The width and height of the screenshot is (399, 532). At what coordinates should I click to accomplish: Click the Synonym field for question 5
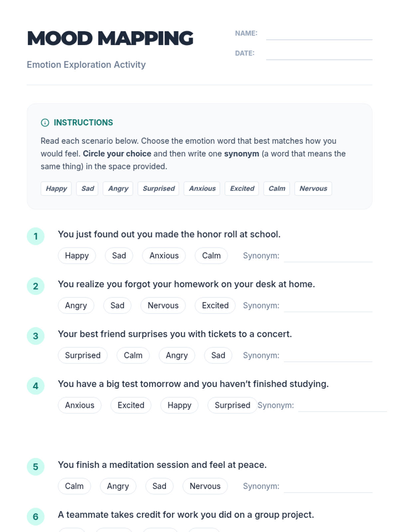(328, 487)
